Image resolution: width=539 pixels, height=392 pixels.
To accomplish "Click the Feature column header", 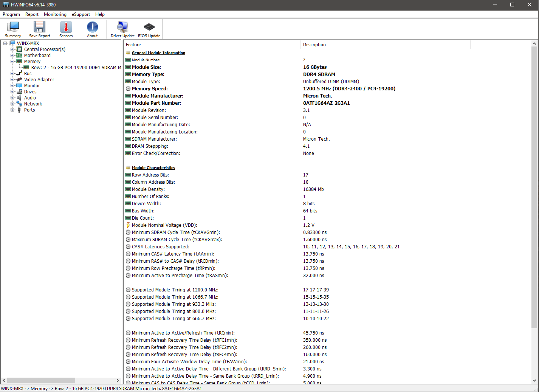I will 212,45.
